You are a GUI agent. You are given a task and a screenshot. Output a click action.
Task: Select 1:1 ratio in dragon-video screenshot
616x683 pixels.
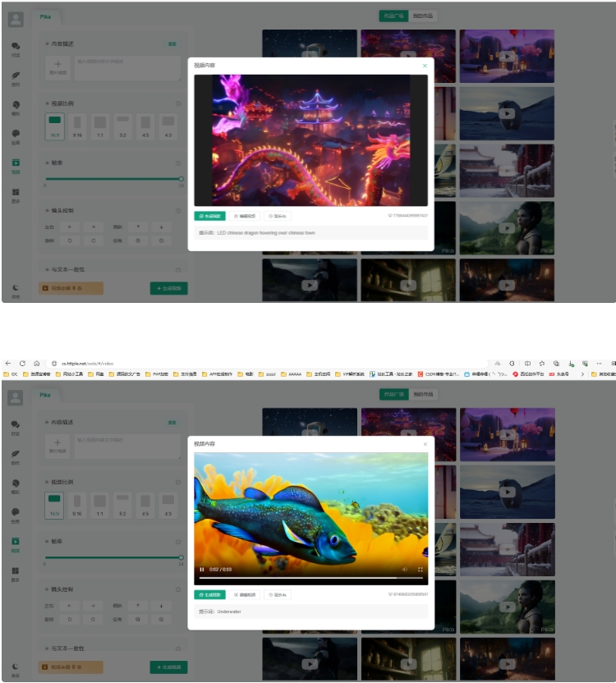point(100,126)
